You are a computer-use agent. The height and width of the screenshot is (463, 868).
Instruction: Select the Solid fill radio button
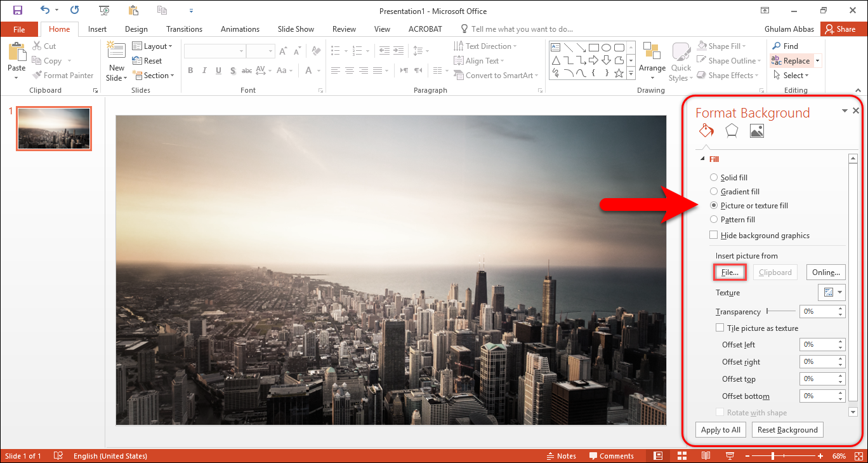(714, 178)
